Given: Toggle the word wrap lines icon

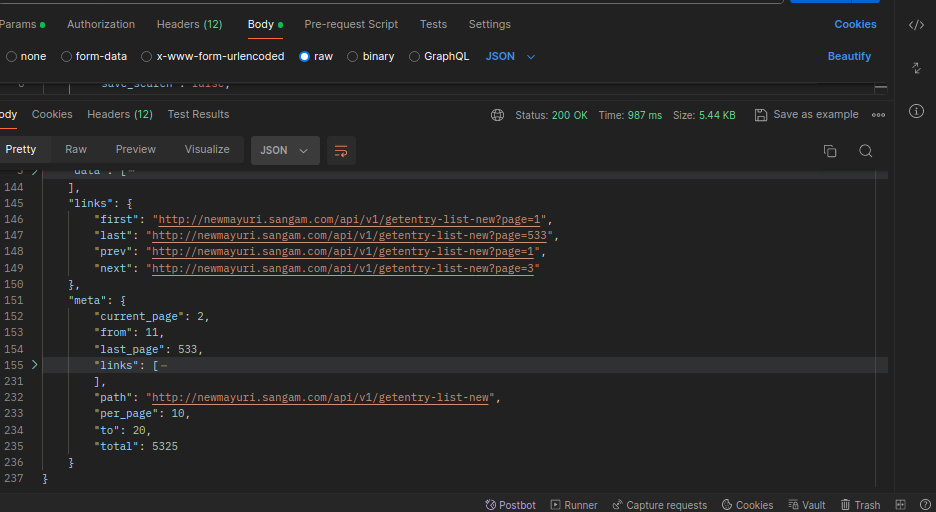Looking at the screenshot, I should pos(341,151).
